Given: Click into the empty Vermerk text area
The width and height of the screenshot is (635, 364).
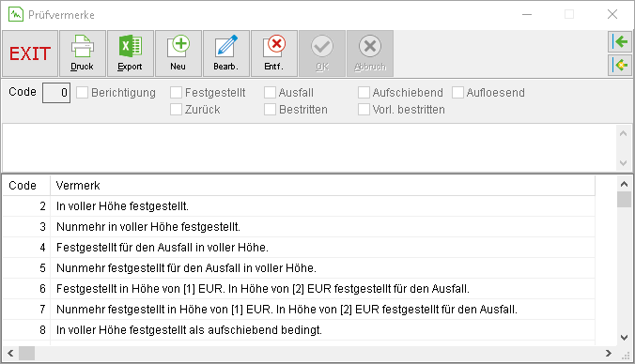Looking at the screenshot, I should tap(309, 148).
